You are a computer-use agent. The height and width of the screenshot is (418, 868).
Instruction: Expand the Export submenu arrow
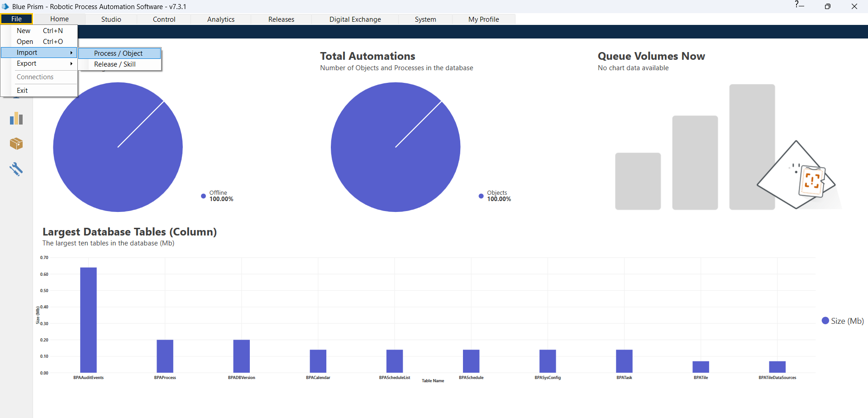pyautogui.click(x=72, y=63)
